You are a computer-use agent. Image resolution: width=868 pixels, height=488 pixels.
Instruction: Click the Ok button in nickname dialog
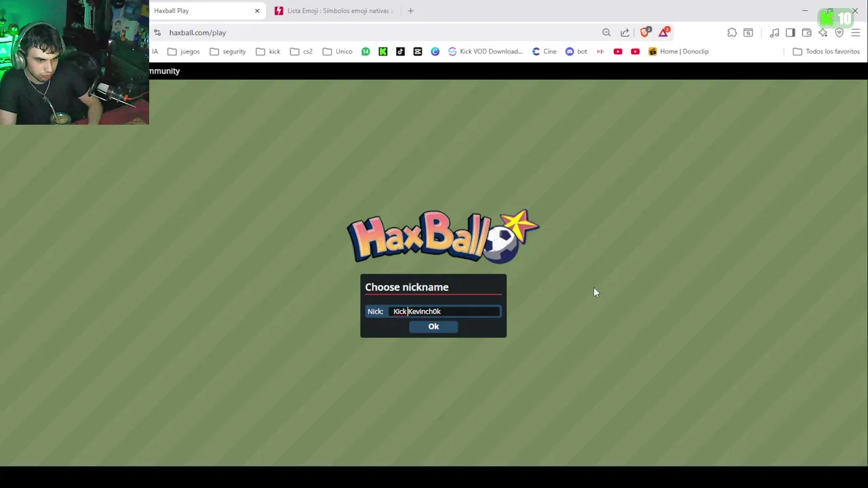pos(433,327)
